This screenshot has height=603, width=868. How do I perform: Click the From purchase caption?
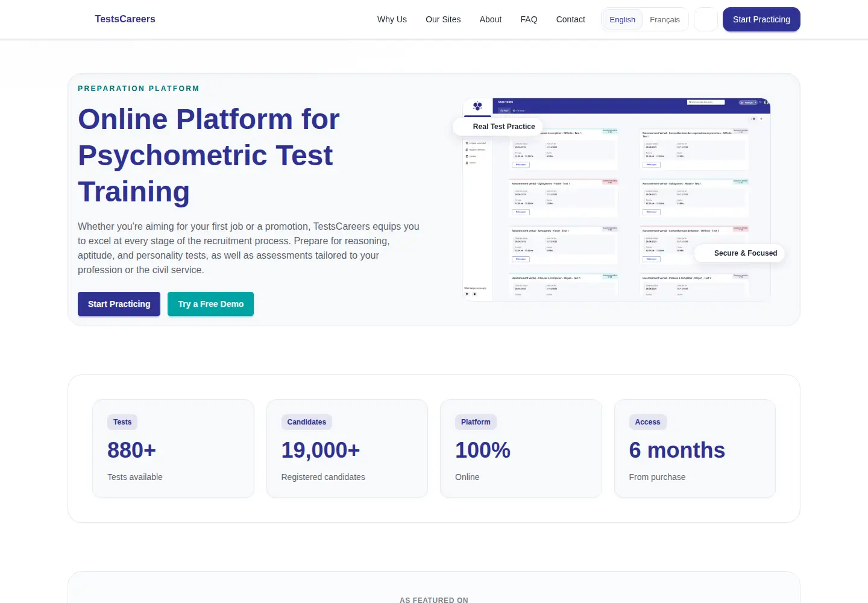(657, 477)
